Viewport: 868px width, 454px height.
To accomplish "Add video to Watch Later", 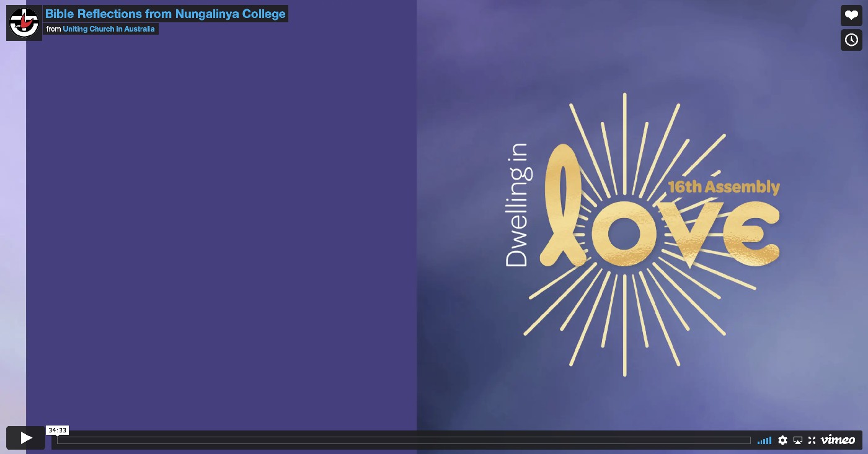I will click(x=851, y=40).
